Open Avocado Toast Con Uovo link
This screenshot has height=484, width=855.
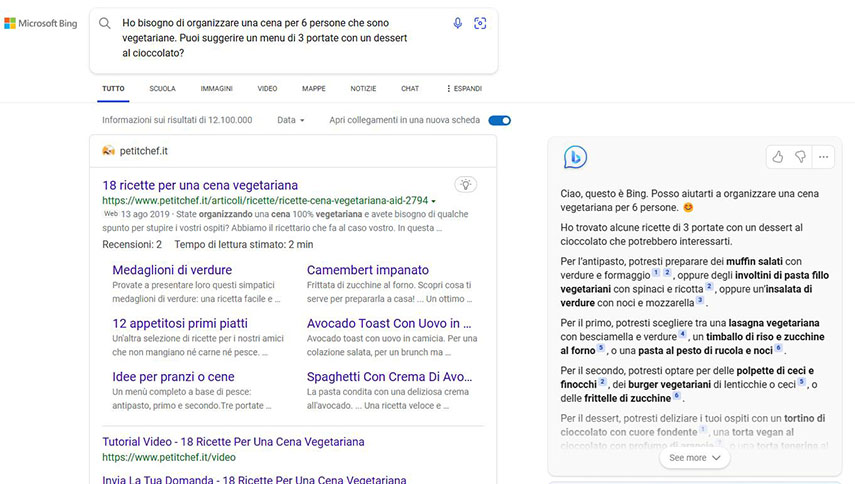pyautogui.click(x=389, y=323)
